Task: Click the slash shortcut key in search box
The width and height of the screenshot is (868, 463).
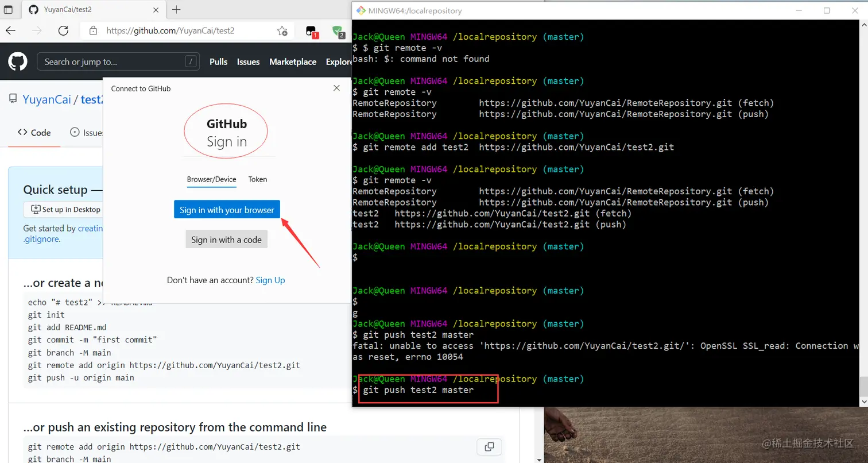Action: (191, 61)
